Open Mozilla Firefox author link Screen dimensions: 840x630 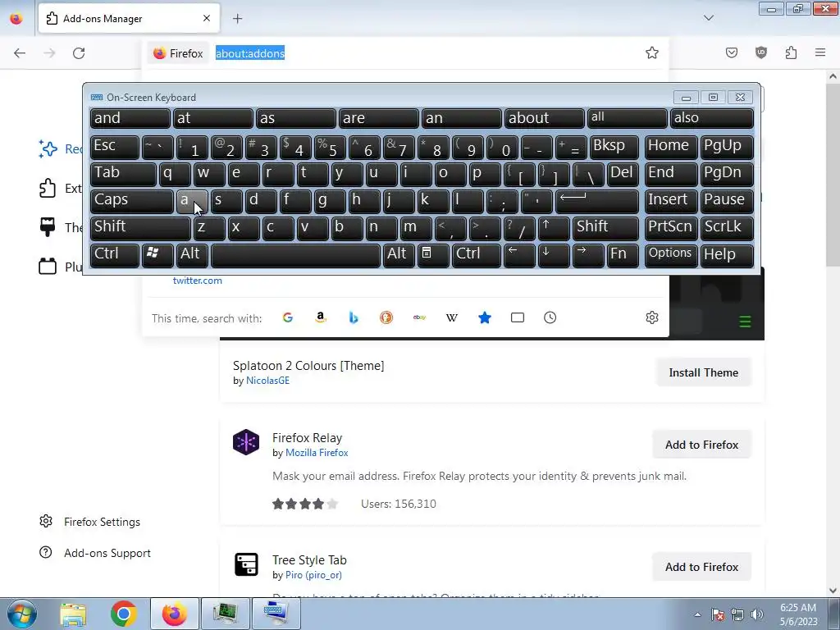click(x=317, y=453)
